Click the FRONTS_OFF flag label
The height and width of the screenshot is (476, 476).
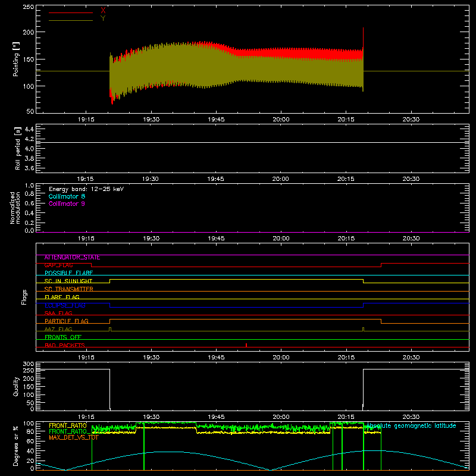(63, 337)
